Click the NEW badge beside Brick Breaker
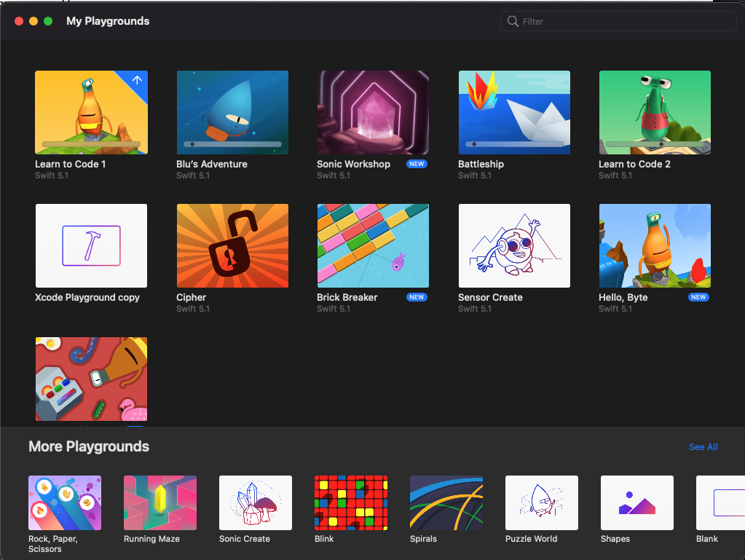 417,297
